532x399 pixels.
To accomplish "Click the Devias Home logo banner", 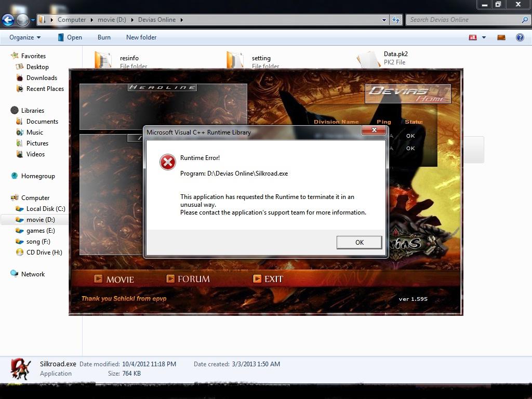I will [x=408, y=94].
